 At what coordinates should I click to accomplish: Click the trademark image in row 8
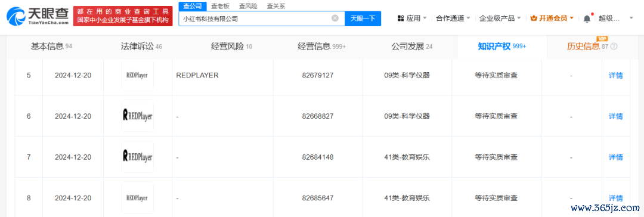coord(138,198)
